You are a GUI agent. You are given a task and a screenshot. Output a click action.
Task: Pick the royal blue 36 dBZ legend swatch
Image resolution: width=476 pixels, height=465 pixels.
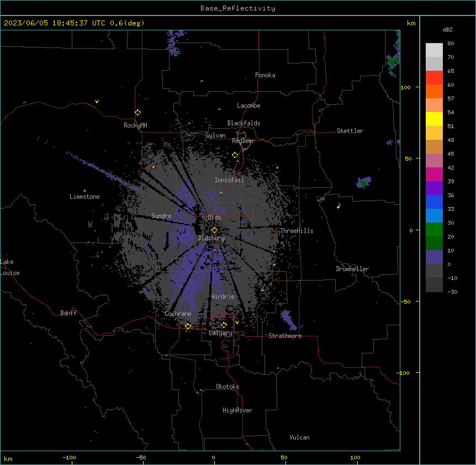coord(434,202)
